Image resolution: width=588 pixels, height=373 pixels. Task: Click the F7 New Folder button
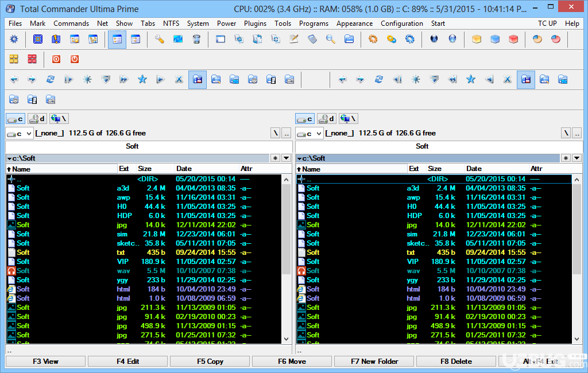coord(374,362)
